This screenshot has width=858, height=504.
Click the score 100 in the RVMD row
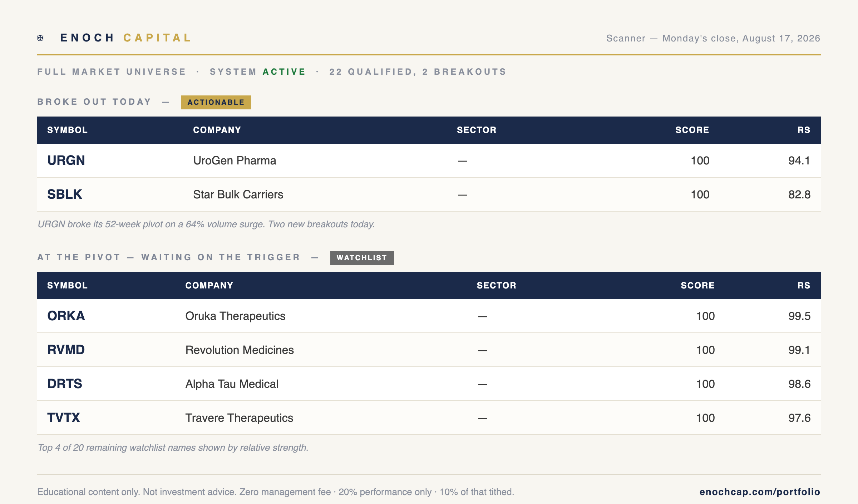pos(705,350)
